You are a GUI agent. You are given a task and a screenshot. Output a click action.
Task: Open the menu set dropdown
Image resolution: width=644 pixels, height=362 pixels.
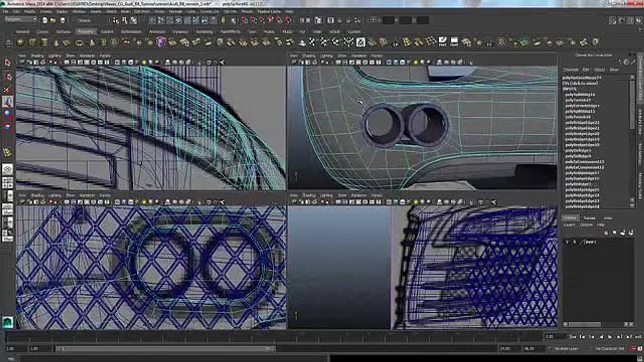point(21,20)
